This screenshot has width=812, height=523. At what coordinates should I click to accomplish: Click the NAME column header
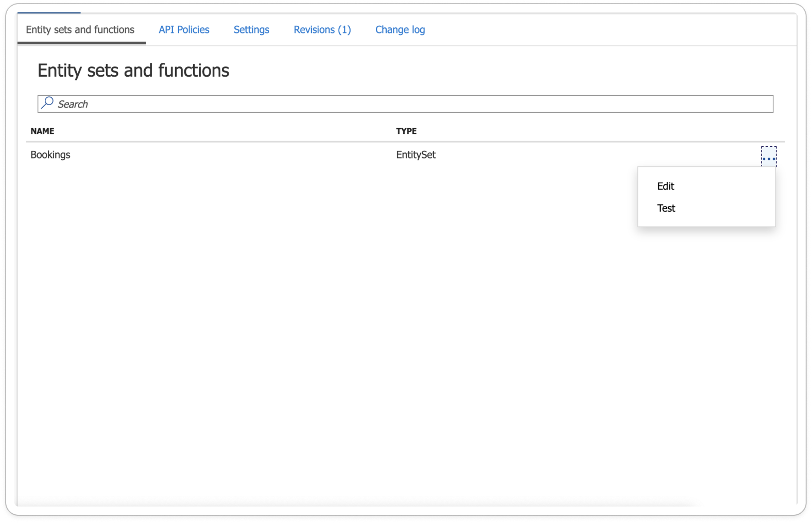(x=42, y=131)
